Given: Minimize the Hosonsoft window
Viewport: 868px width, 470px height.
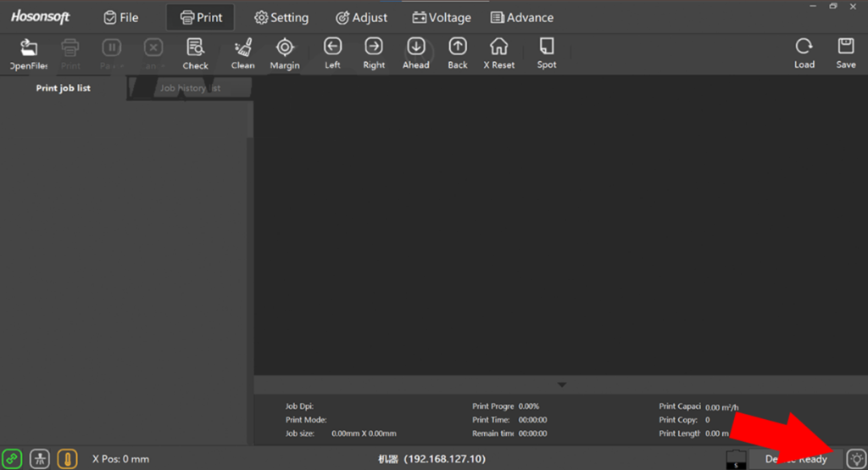Looking at the screenshot, I should [x=813, y=6].
